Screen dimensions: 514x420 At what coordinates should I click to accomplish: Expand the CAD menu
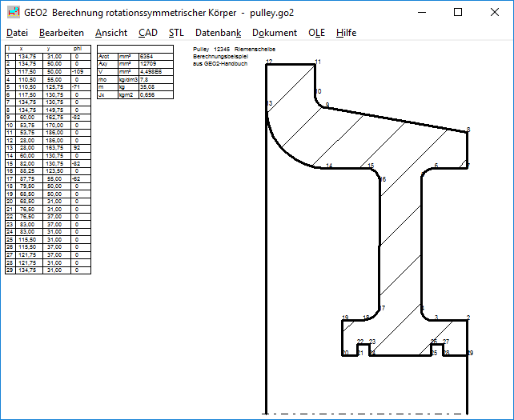click(147, 33)
